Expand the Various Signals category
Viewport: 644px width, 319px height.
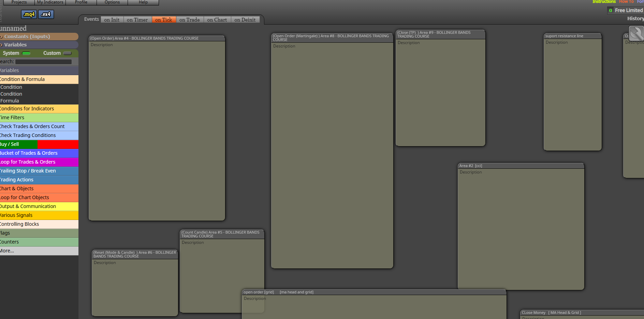point(39,215)
